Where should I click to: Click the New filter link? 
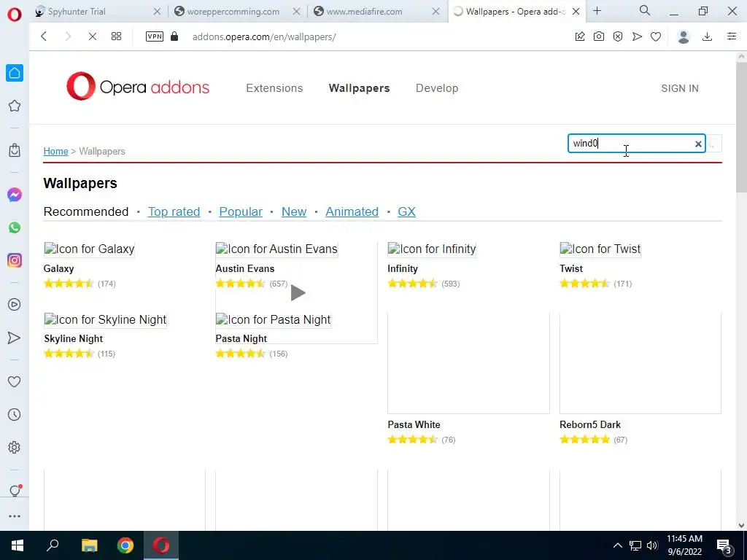pos(294,211)
